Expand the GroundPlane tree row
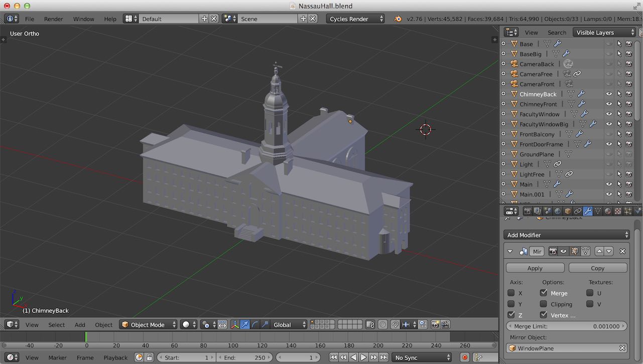The height and width of the screenshot is (364, 643). (x=503, y=154)
